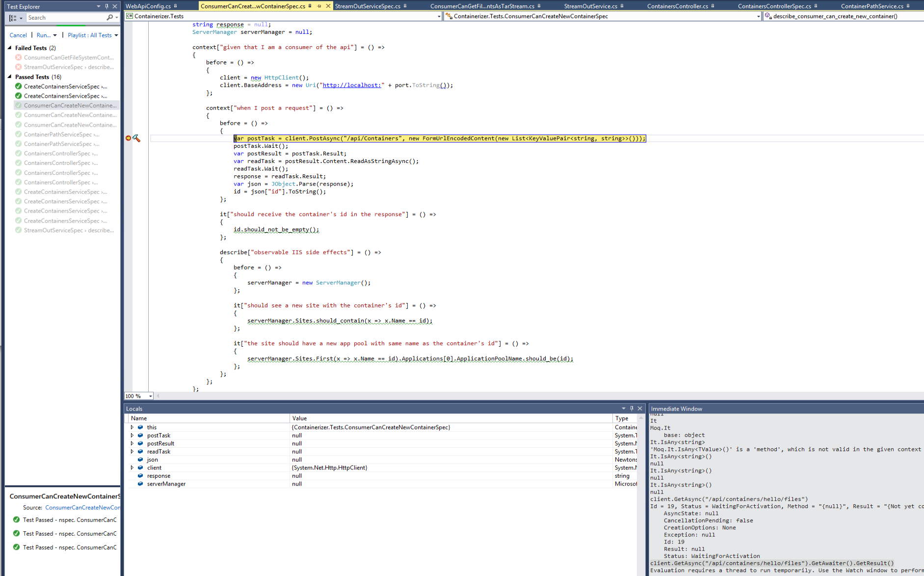The width and height of the screenshot is (924, 576).
Task: Close the ConsumerCanCreat...wContainerSpec.cs tab
Action: pyautogui.click(x=329, y=6)
